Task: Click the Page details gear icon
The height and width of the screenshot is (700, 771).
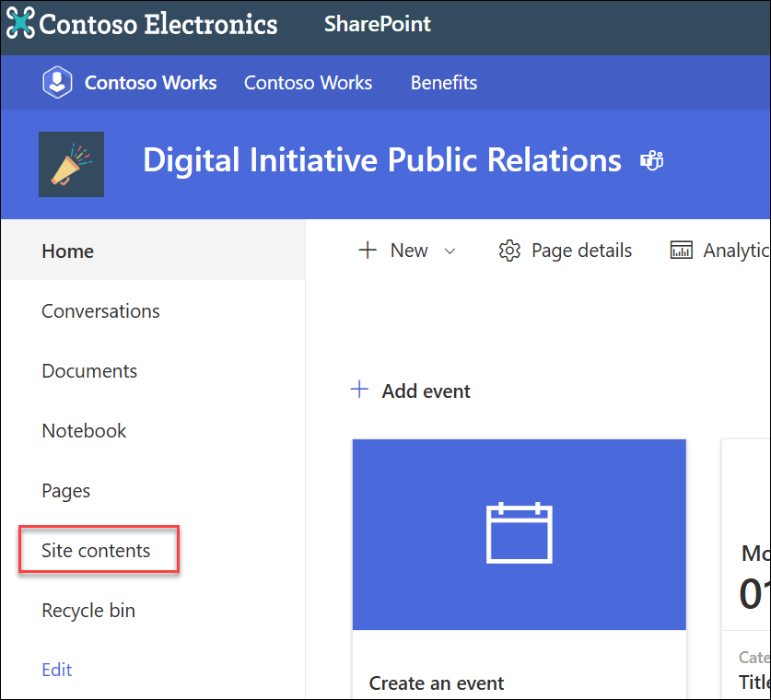Action: tap(509, 250)
